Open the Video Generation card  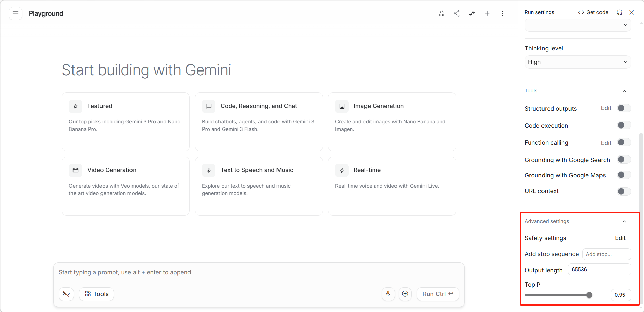(x=126, y=186)
